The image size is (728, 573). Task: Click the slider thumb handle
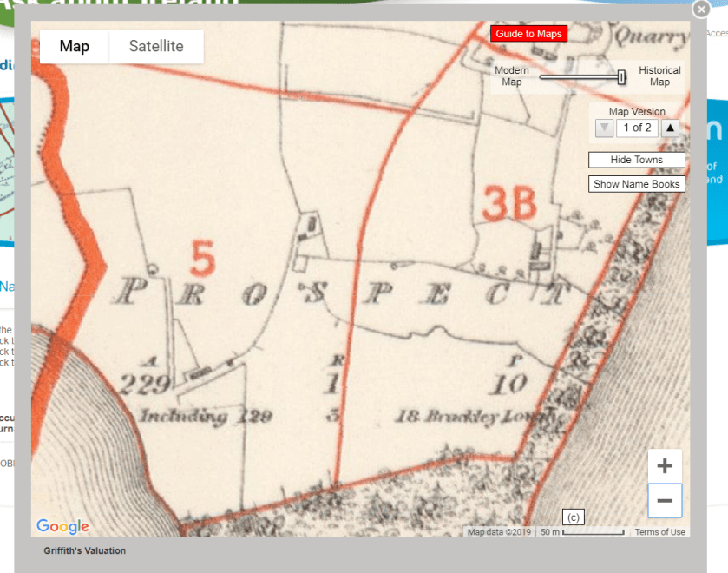click(x=621, y=77)
